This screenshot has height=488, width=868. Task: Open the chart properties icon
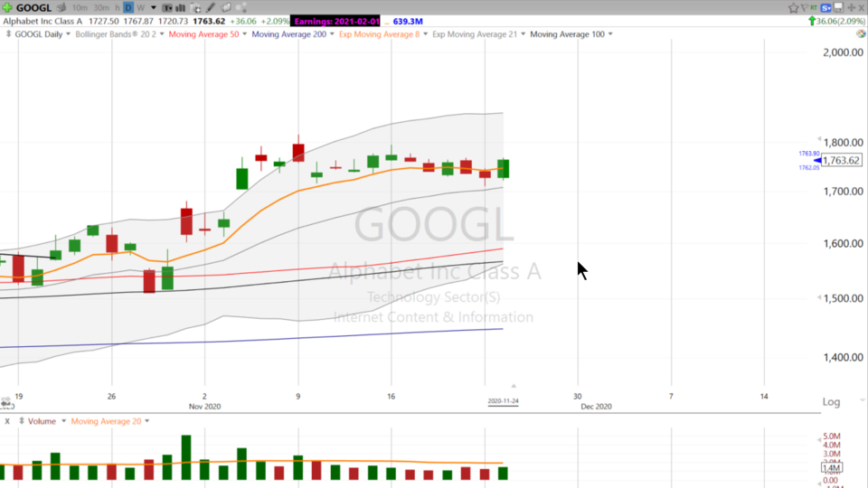(195, 8)
